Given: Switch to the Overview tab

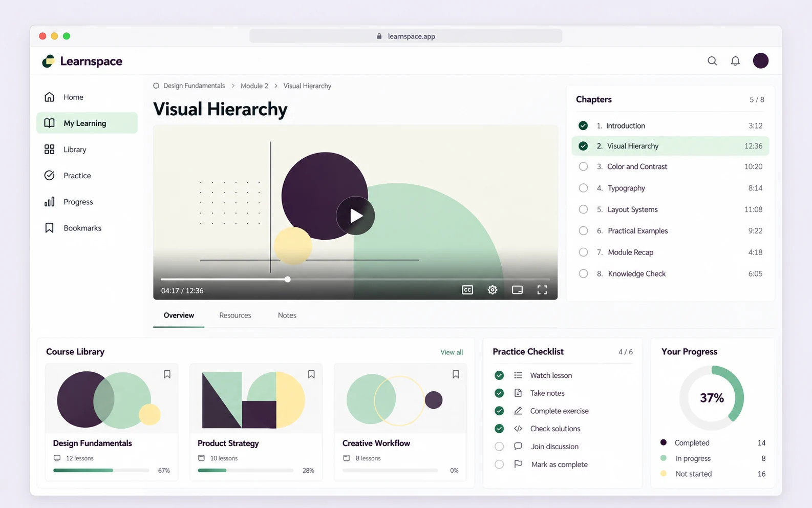Looking at the screenshot, I should tap(179, 315).
